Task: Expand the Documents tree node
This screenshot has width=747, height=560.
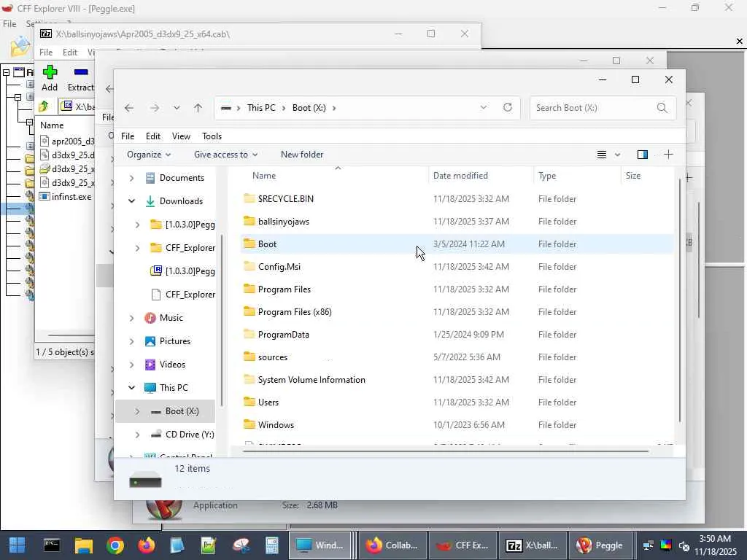Action: 131,178
